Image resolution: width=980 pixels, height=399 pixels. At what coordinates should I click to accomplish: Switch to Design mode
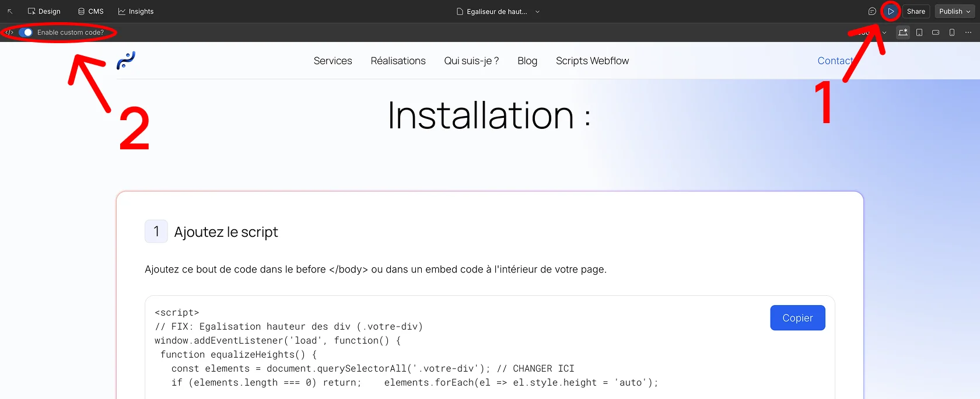[44, 11]
